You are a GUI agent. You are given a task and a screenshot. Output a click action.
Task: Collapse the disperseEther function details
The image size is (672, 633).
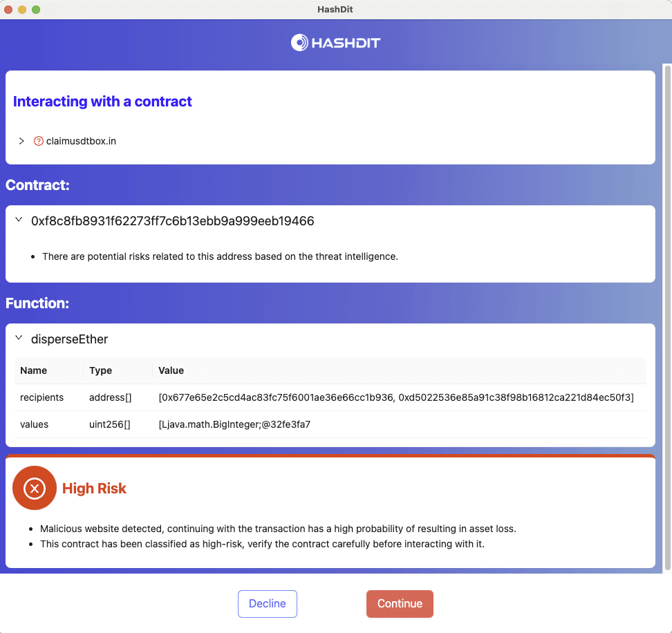[19, 338]
